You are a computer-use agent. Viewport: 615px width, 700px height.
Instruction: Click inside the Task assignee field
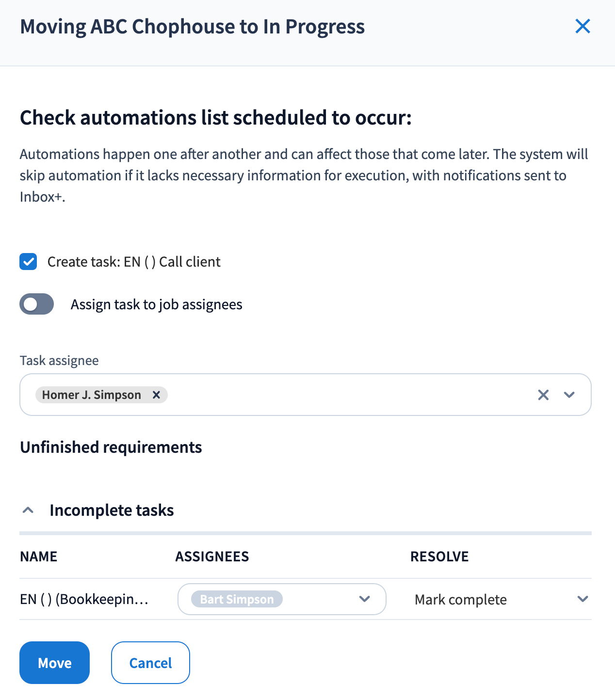tap(340, 395)
